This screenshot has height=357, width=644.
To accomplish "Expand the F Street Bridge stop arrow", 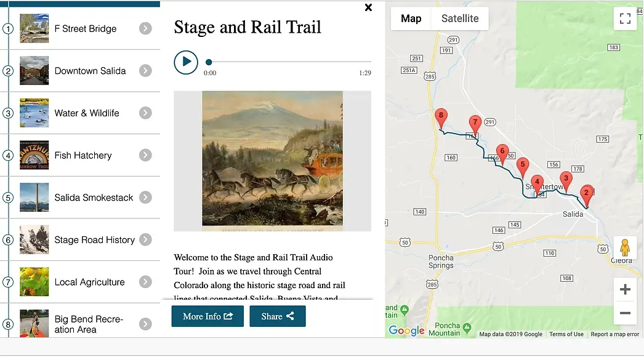I will (145, 28).
